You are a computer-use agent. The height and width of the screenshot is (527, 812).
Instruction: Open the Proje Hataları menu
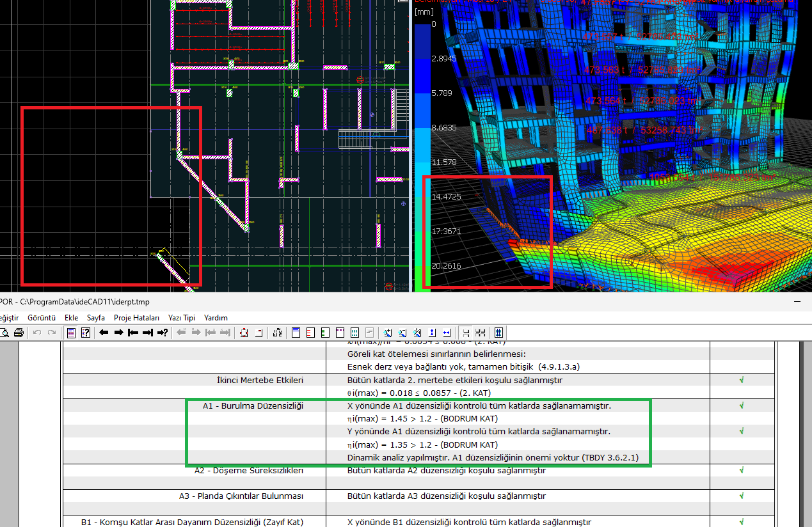[136, 317]
